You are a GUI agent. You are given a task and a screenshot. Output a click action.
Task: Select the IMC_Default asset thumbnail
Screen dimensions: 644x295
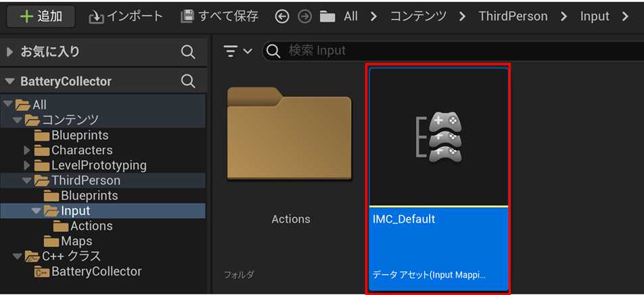pos(438,135)
